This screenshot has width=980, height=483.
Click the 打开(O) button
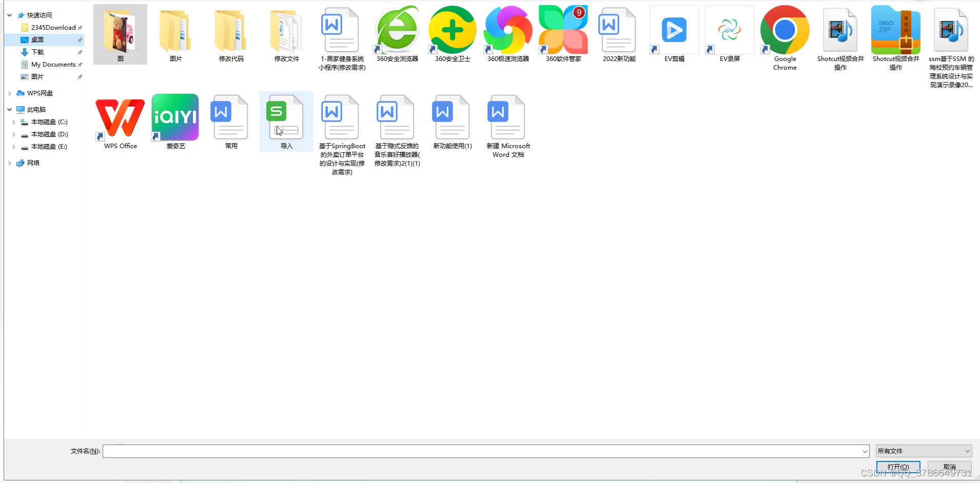[898, 467]
